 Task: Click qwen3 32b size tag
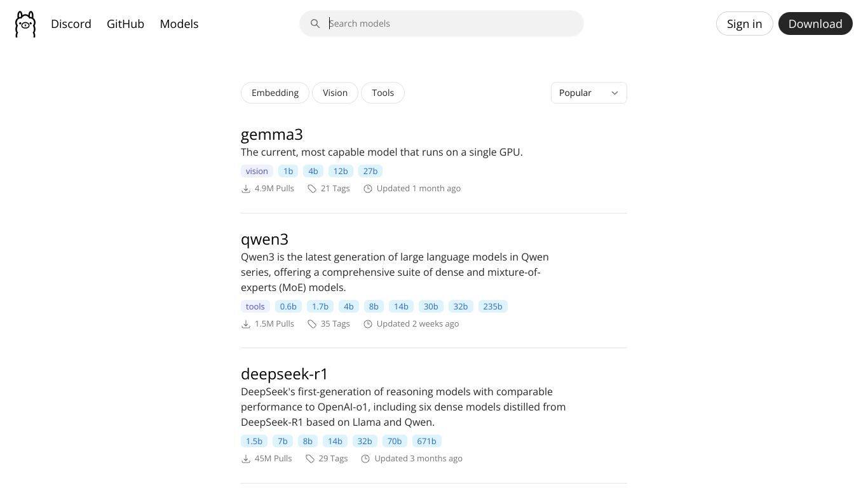tap(461, 306)
